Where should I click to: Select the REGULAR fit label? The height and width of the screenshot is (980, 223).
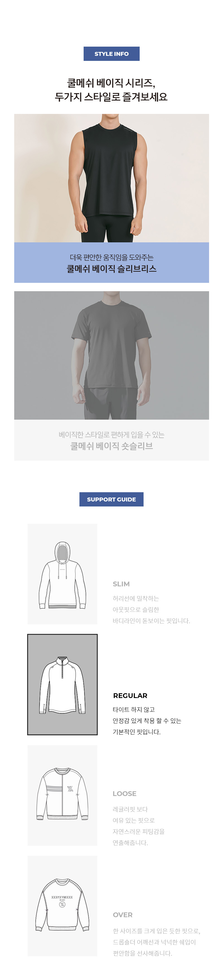pos(130,695)
